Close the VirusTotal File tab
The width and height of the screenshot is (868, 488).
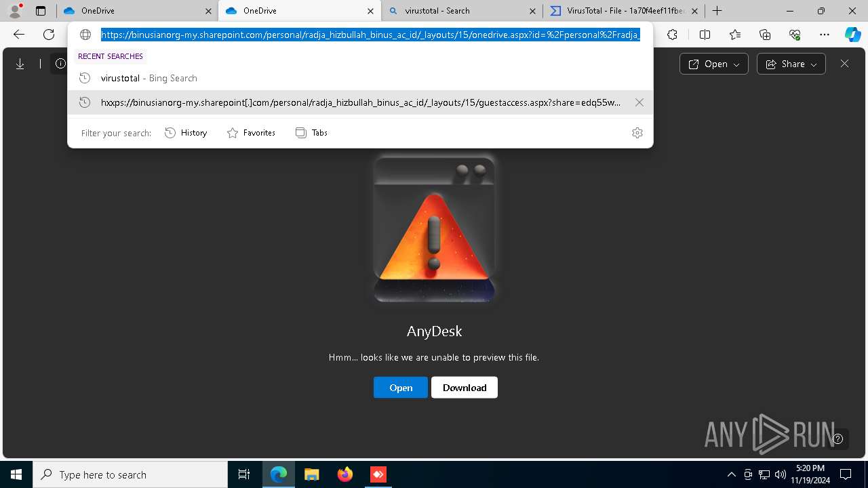click(x=694, y=11)
